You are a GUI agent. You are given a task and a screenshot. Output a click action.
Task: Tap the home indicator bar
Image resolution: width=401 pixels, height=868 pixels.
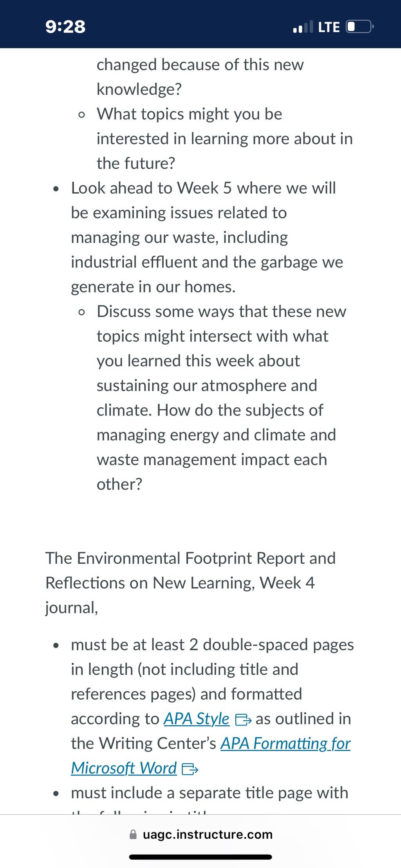[x=200, y=857]
